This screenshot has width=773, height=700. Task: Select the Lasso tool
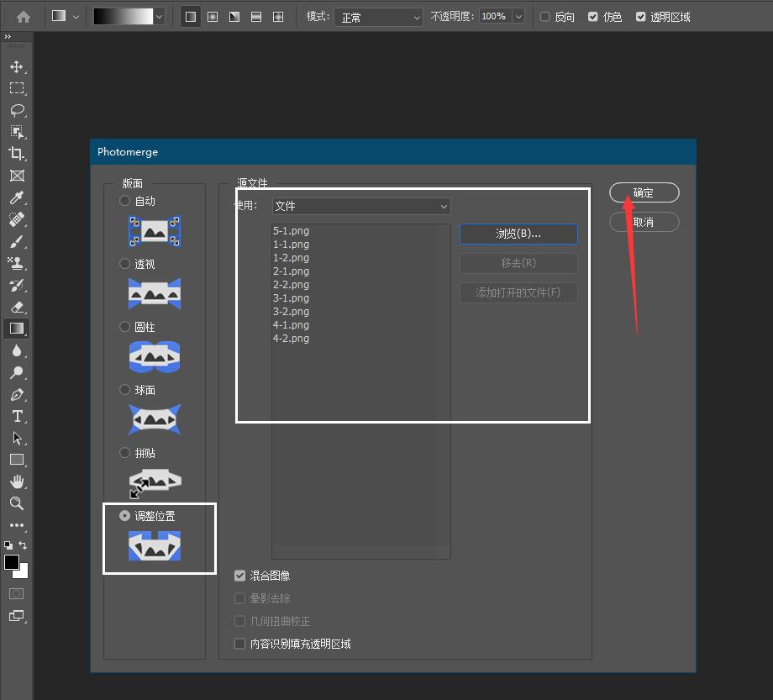(16, 110)
